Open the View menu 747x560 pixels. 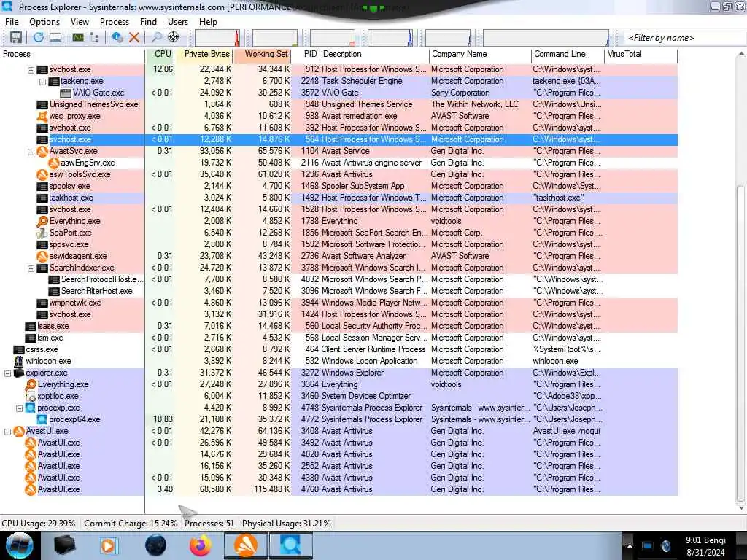80,22
